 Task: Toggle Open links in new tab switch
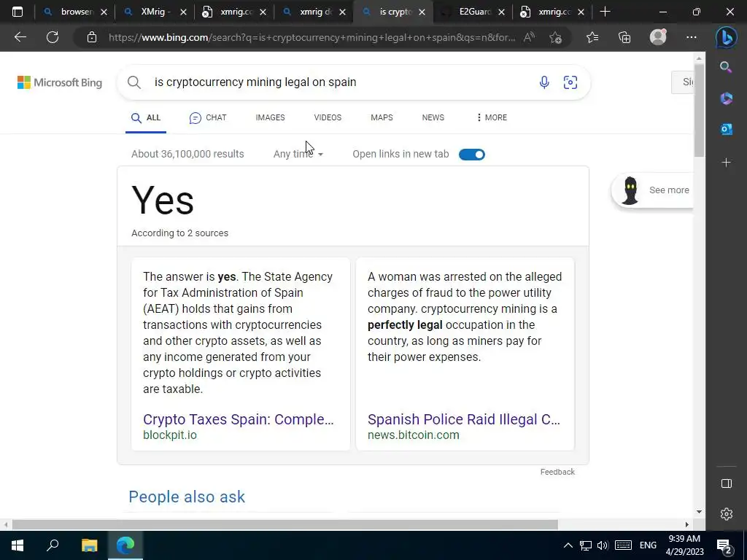pos(472,155)
